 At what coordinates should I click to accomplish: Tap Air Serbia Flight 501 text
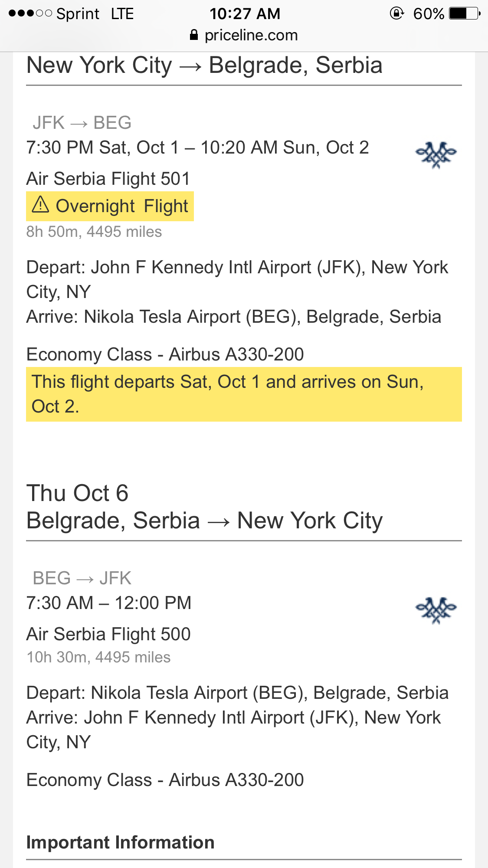point(108,179)
